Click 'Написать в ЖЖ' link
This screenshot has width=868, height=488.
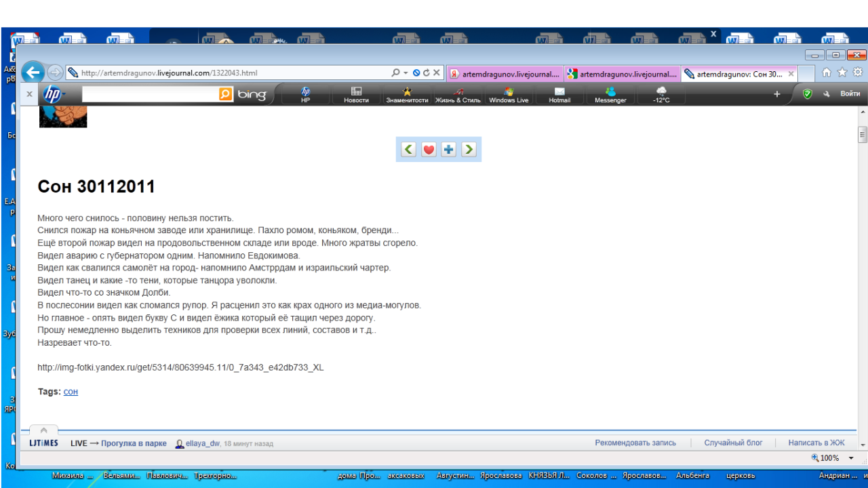(816, 443)
